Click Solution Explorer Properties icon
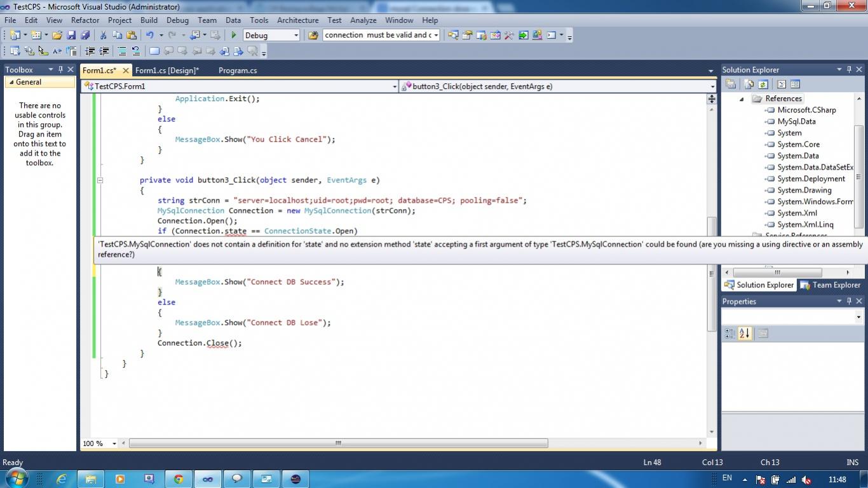 (731, 84)
